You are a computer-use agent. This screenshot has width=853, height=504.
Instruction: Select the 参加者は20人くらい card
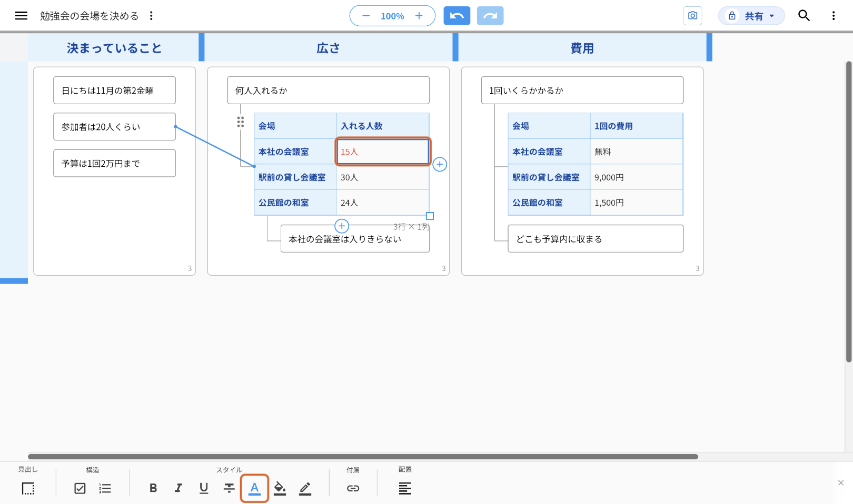coord(114,127)
